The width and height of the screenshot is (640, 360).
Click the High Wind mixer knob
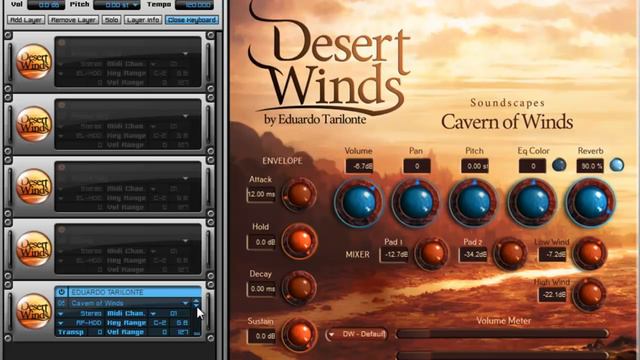(589, 294)
